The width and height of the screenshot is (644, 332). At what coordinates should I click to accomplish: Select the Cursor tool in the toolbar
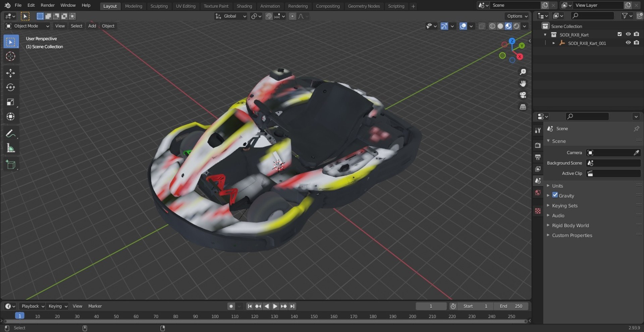10,56
